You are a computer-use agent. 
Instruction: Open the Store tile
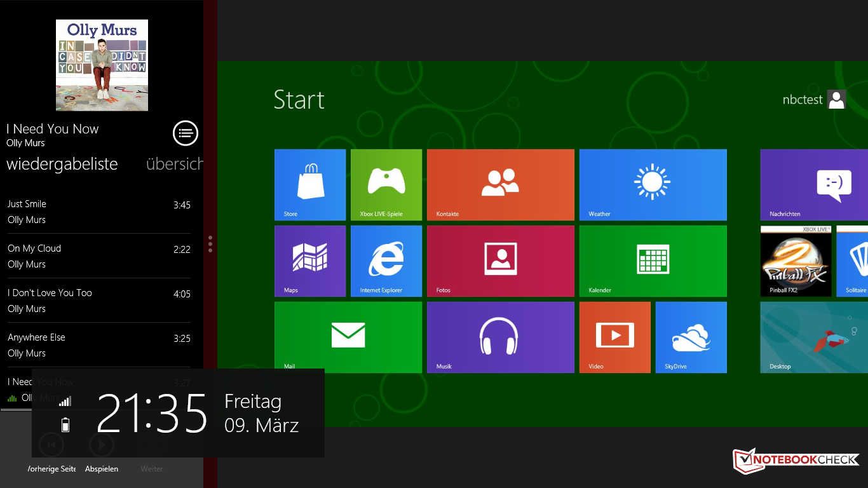tap(310, 185)
